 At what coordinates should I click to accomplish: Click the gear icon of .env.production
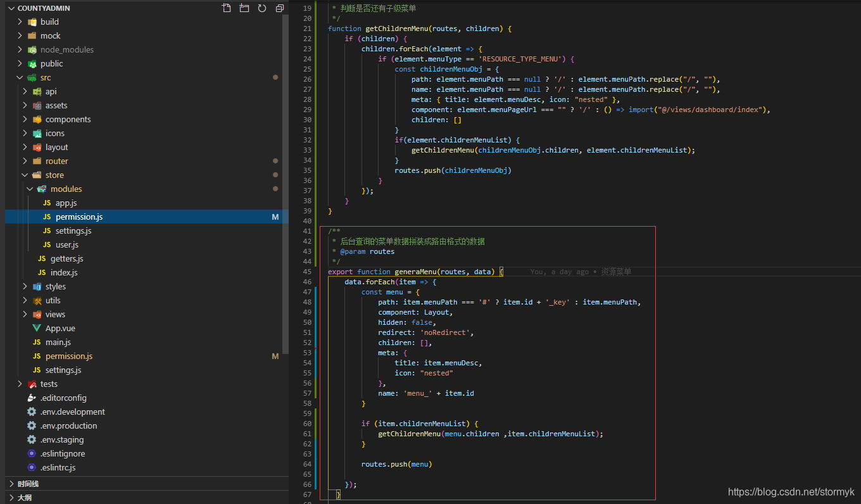[32, 425]
